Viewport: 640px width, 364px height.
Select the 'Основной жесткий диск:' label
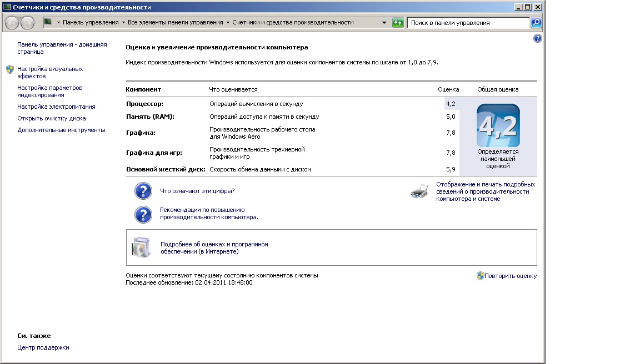(x=166, y=170)
